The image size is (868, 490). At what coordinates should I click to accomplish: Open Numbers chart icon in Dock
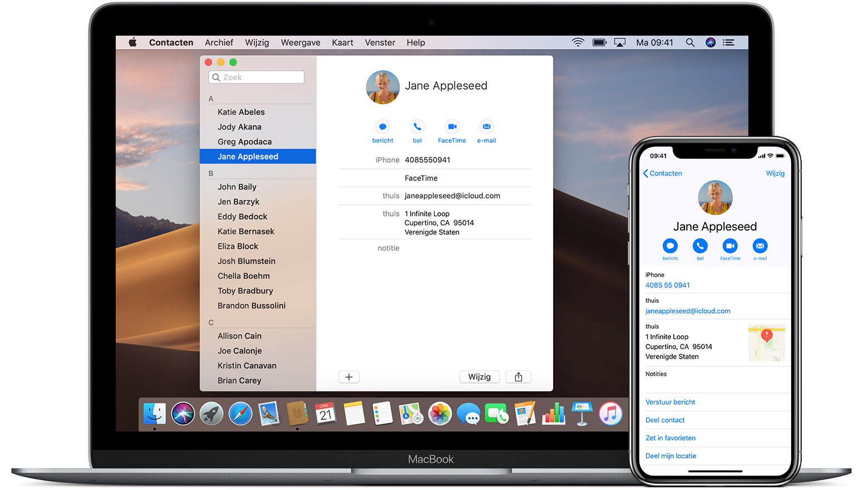pos(554,414)
